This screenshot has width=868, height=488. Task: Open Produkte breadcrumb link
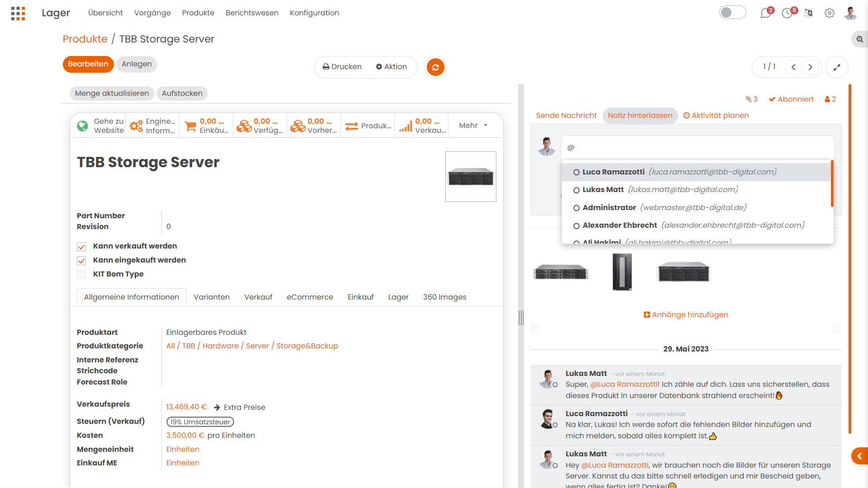click(x=85, y=39)
